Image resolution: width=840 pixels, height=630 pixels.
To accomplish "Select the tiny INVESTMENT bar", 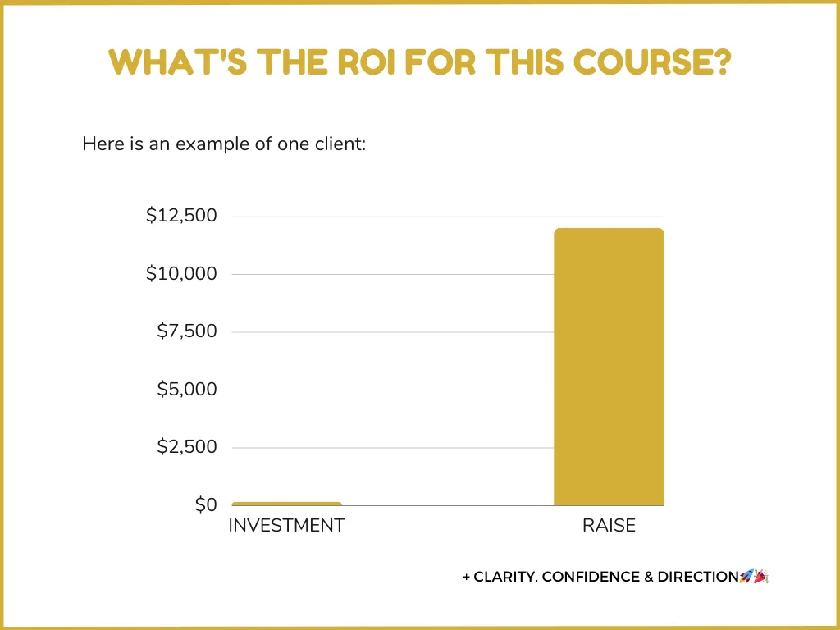I will click(286, 504).
